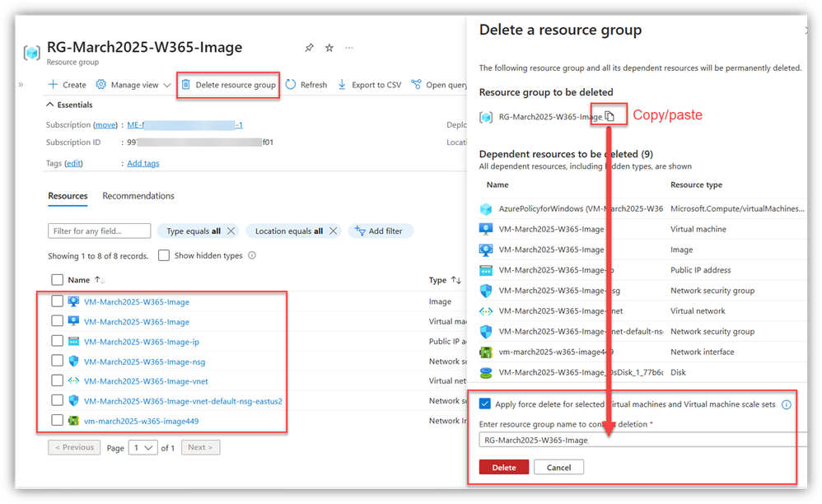Click Delete resource group in toolbar
Image resolution: width=822 pixels, height=504 pixels.
click(229, 85)
